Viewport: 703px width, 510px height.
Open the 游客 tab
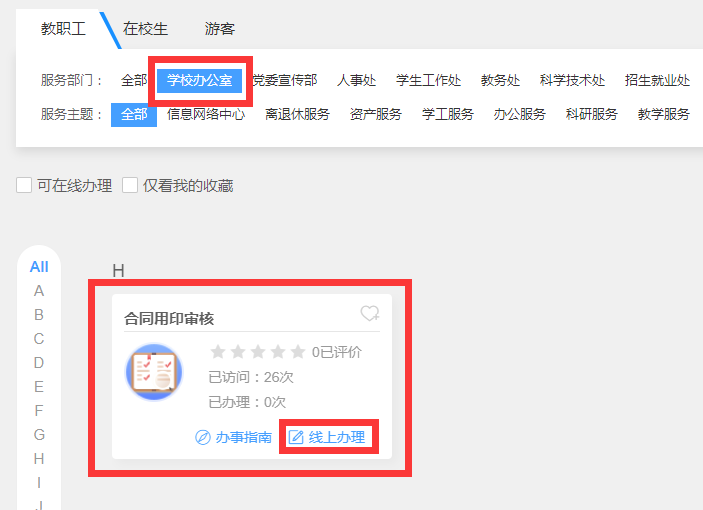click(220, 29)
